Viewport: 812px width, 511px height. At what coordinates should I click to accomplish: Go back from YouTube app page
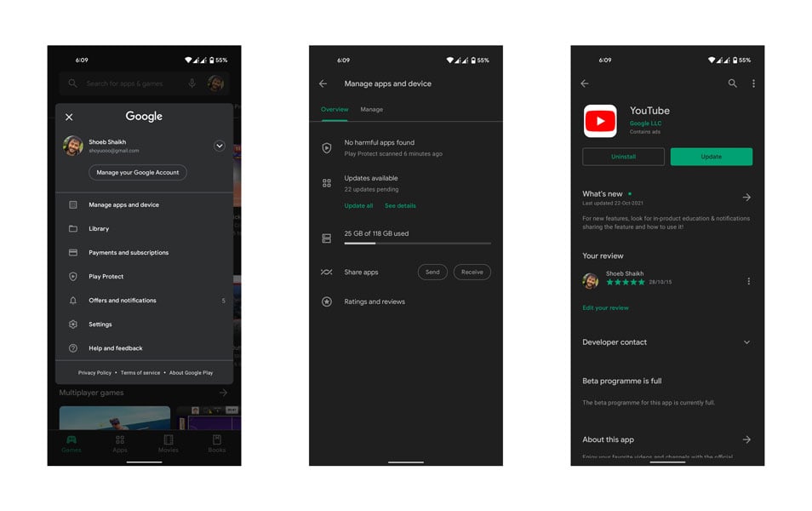pos(585,83)
